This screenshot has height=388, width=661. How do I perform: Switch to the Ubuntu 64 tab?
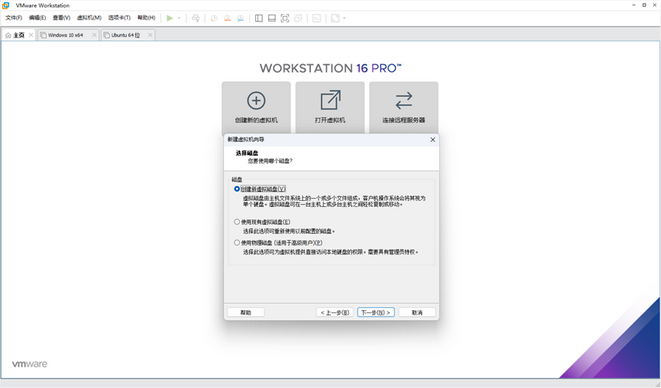pyautogui.click(x=125, y=35)
